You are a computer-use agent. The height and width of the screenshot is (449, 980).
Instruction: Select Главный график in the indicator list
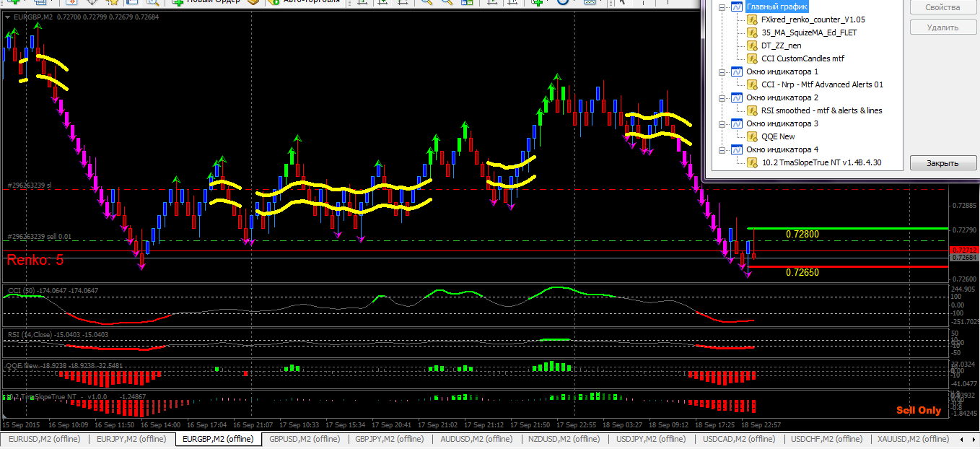pyautogui.click(x=776, y=7)
